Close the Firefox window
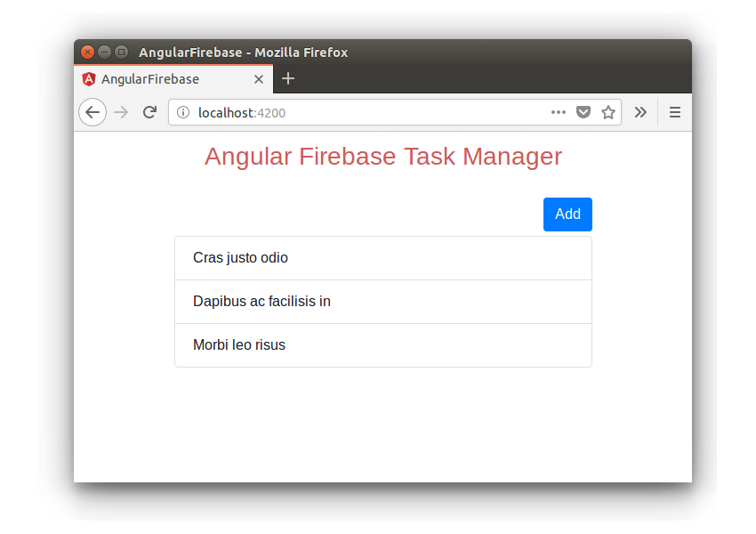Viewport: 756px width, 534px height. tap(87, 52)
